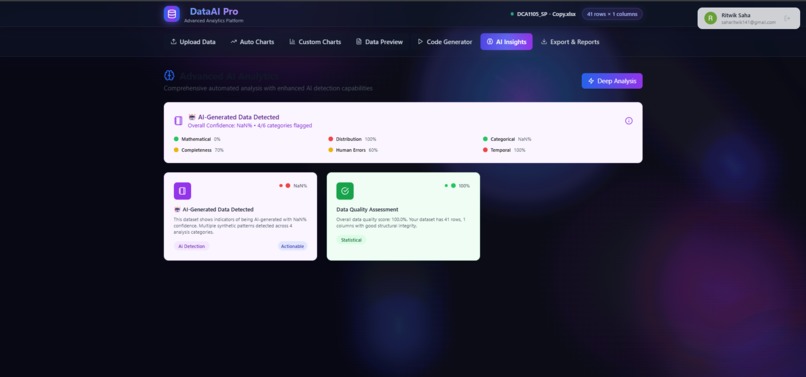Screen dimensions: 806x377
Task: Click the Categorical NaN% category label
Action: [510, 139]
